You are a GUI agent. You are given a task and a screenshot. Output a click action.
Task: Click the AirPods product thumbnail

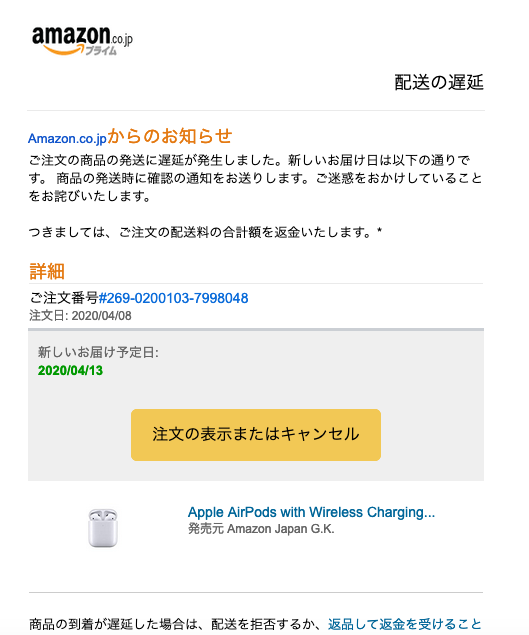103,528
